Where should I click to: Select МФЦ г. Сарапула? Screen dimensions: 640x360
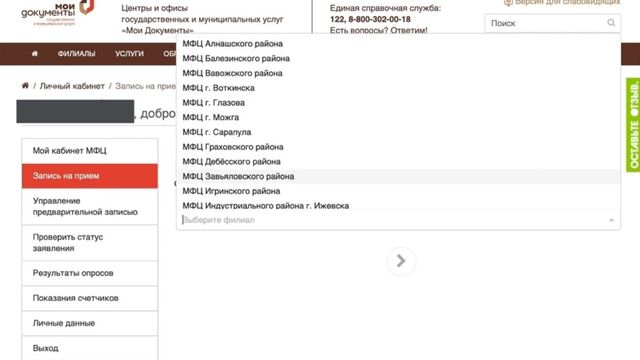point(399,132)
